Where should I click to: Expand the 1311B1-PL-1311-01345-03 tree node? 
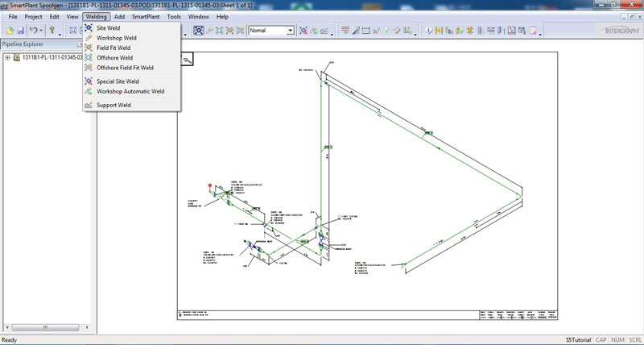pyautogui.click(x=7, y=57)
